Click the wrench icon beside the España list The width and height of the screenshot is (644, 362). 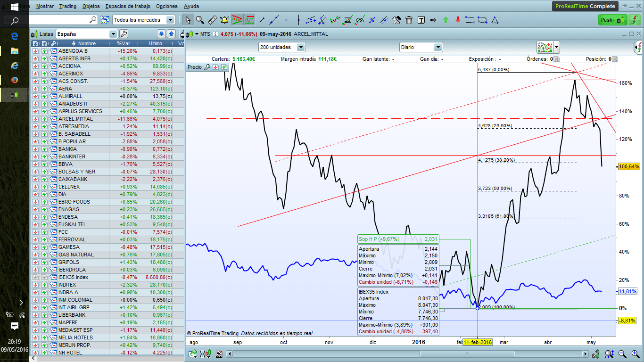[124, 33]
